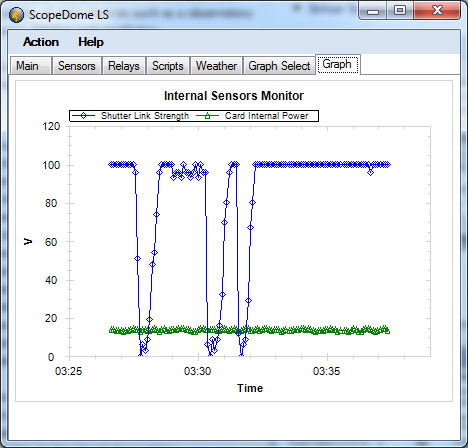Click the Shutter Link Strength legend label
This screenshot has width=468, height=448.
coord(145,116)
